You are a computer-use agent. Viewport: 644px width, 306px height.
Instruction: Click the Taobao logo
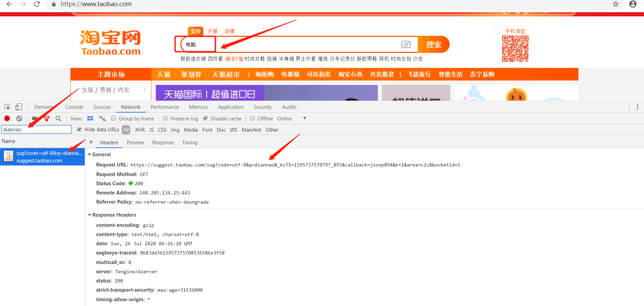click(111, 43)
